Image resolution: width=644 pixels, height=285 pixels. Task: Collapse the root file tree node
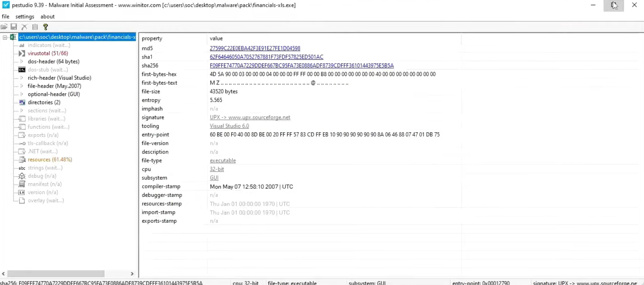pos(5,37)
